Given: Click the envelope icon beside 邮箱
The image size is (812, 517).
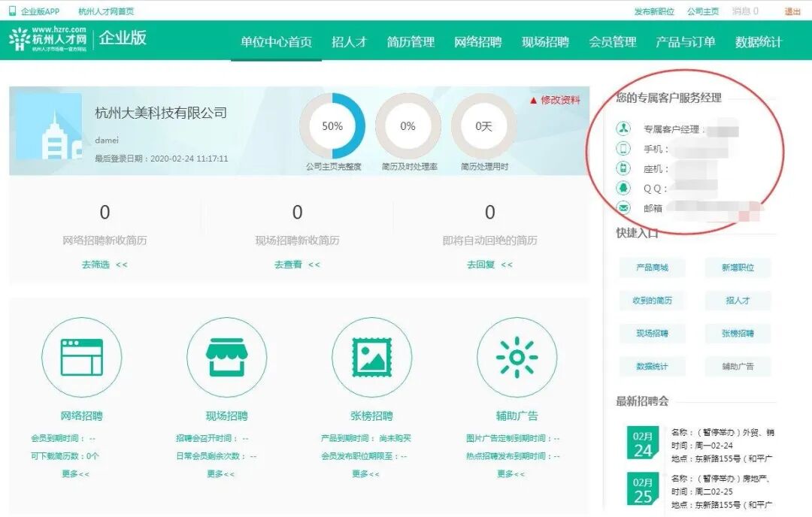Looking at the screenshot, I should click(x=623, y=207).
